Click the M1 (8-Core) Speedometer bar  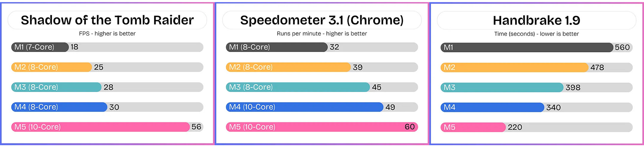click(x=276, y=47)
